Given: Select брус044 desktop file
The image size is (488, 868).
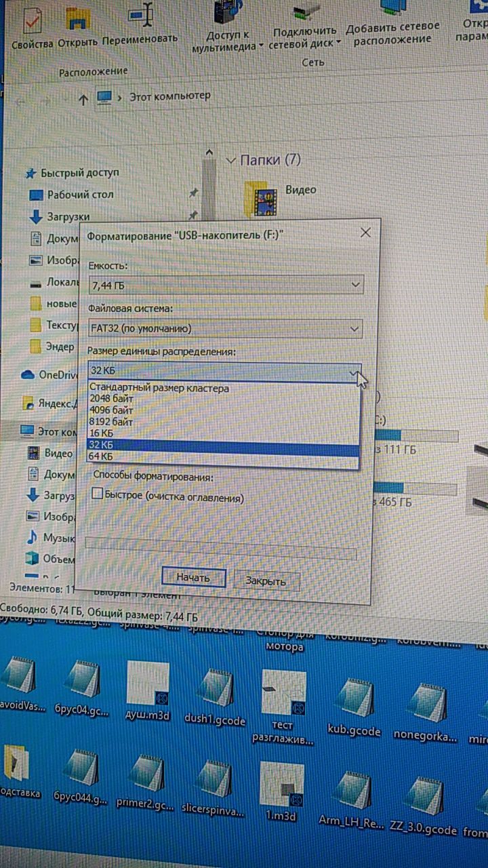Looking at the screenshot, I should coord(80,777).
